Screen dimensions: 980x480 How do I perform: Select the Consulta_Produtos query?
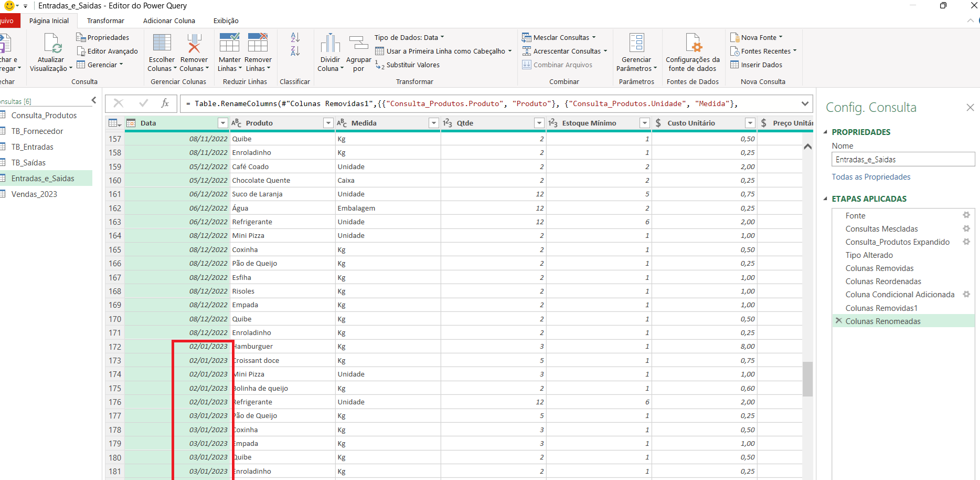click(44, 115)
